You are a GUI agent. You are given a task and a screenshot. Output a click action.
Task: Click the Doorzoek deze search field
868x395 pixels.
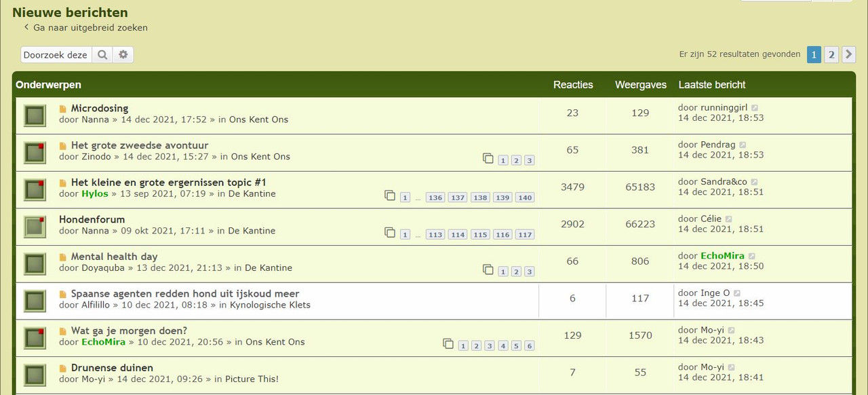57,55
